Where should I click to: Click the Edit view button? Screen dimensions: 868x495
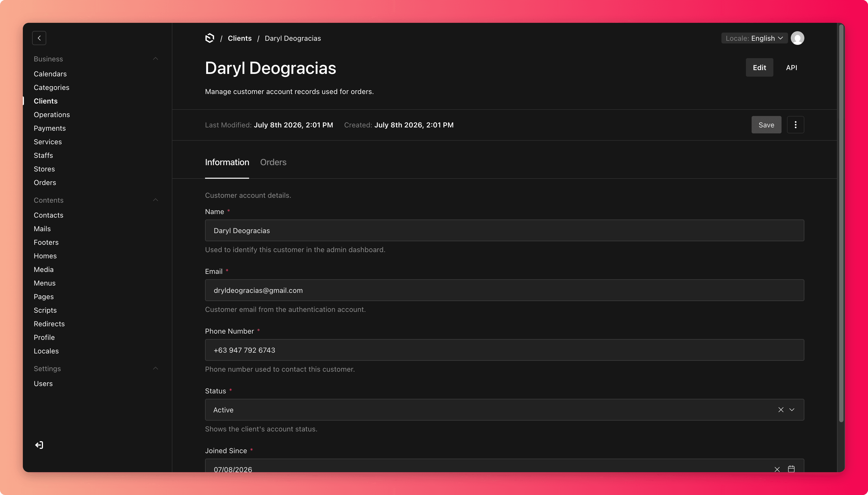coord(759,67)
